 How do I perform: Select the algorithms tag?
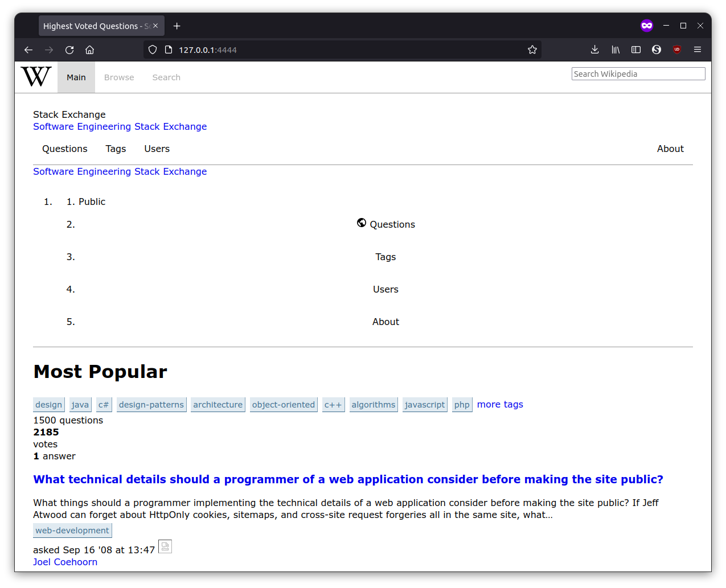[374, 405]
